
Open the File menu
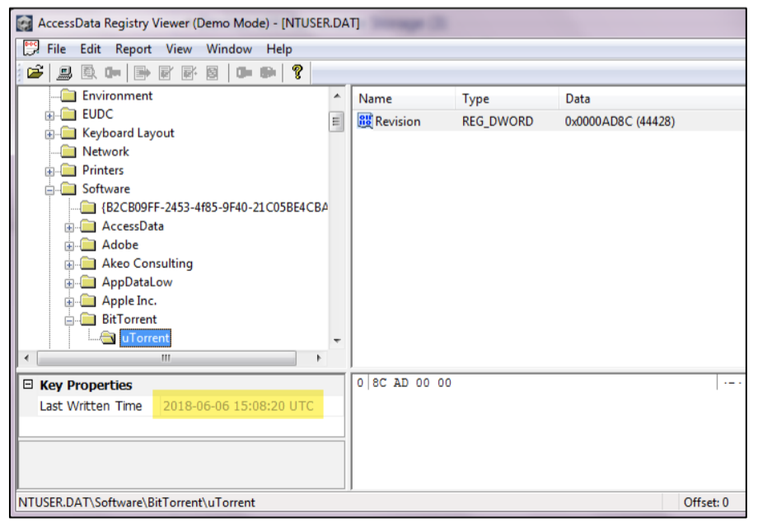pos(56,49)
